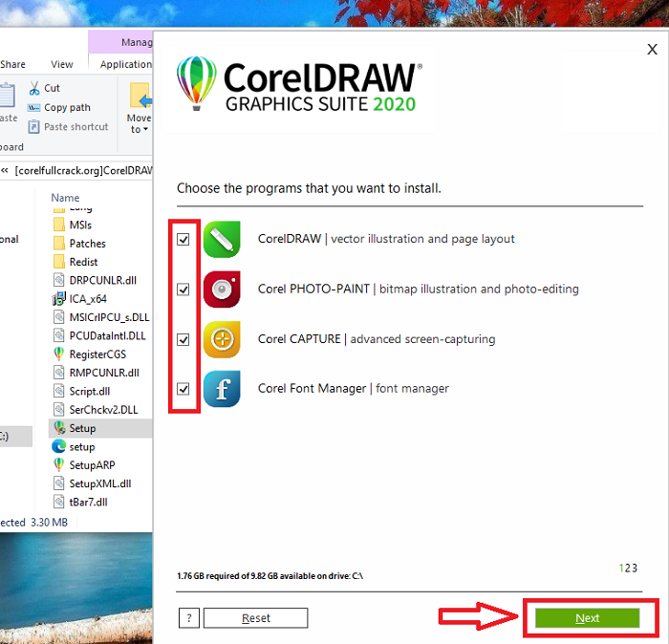Click the yellow Corel CAPTURE icon
The image size is (669, 644).
point(222,339)
